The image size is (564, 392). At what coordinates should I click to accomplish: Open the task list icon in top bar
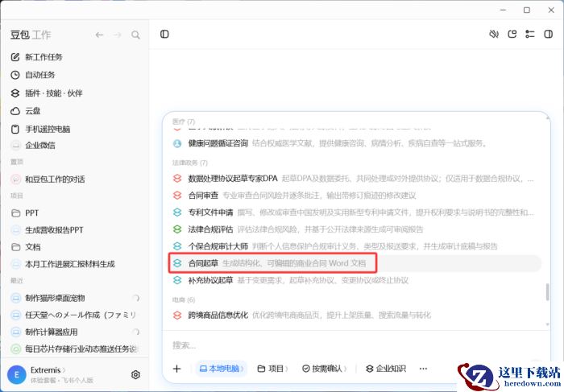530,34
